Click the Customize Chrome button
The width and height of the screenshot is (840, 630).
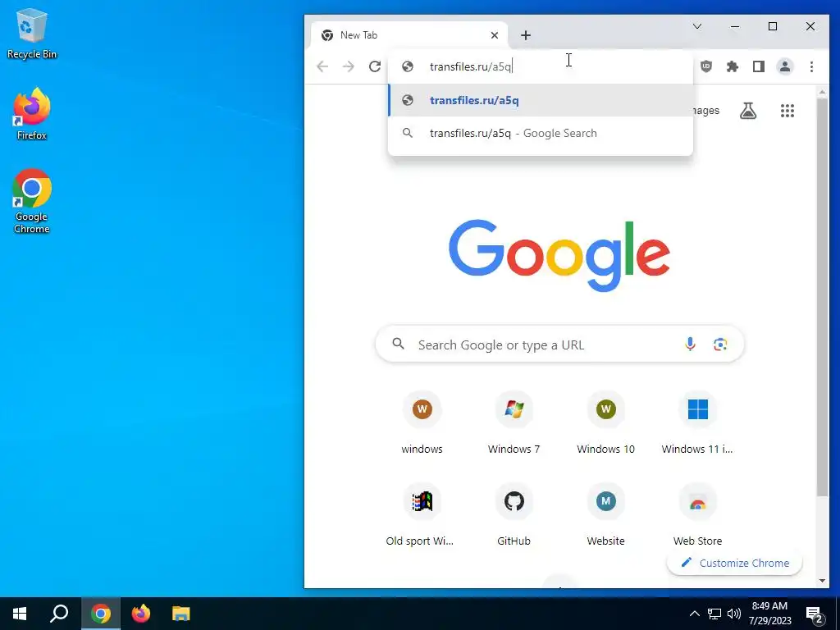(x=735, y=563)
